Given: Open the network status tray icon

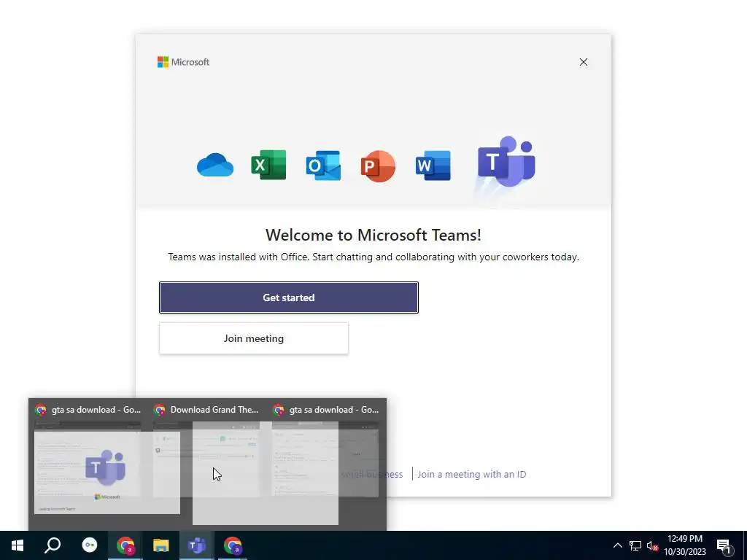Looking at the screenshot, I should pos(635,545).
